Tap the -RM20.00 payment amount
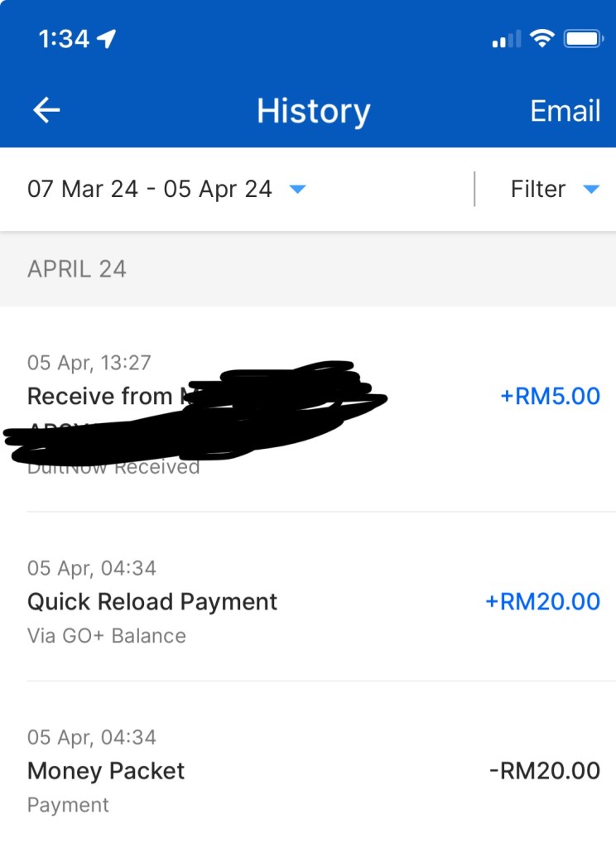This screenshot has height=848, width=616. (x=544, y=771)
